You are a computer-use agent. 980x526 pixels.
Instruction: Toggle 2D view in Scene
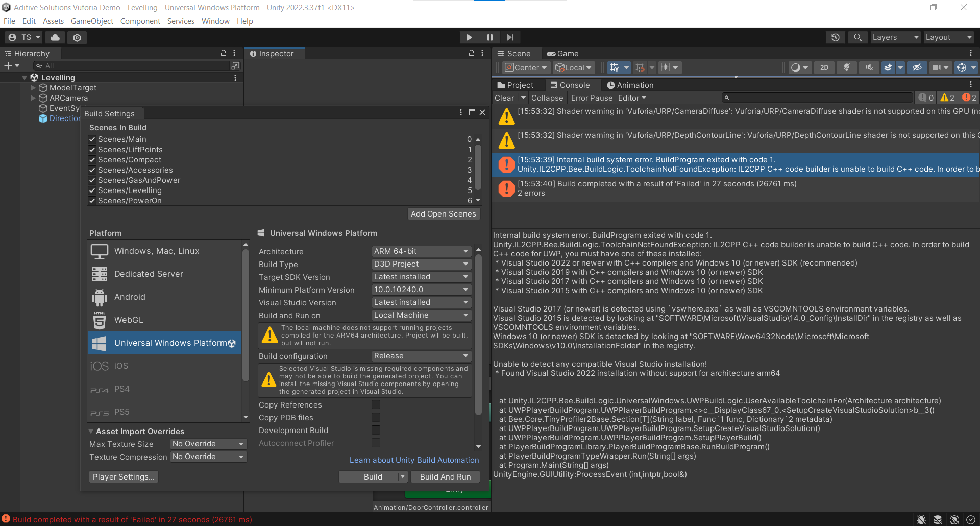pyautogui.click(x=824, y=67)
